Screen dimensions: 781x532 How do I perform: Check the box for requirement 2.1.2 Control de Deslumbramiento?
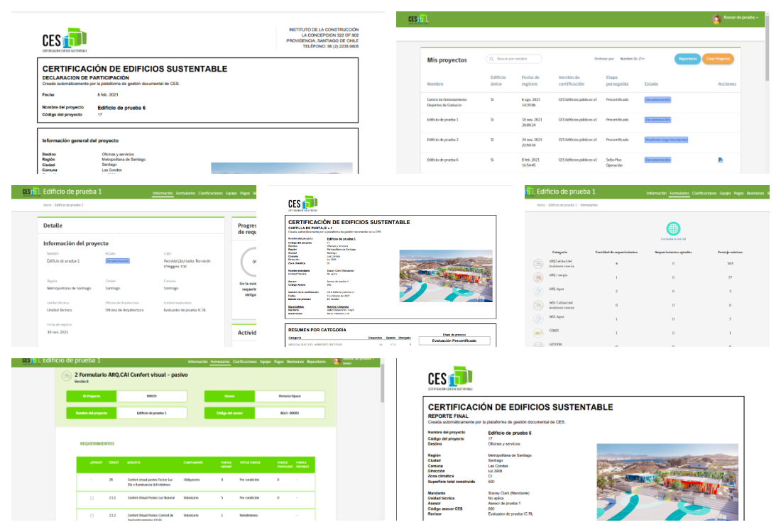point(92,515)
